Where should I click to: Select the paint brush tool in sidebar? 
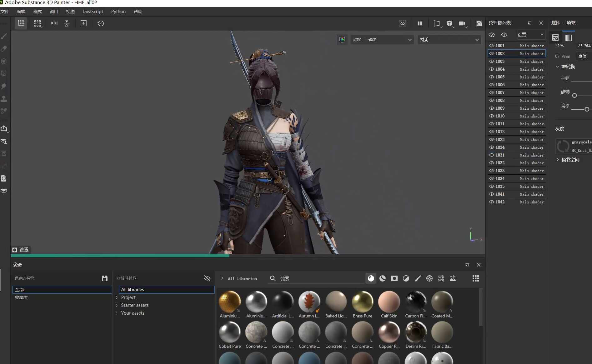point(4,36)
